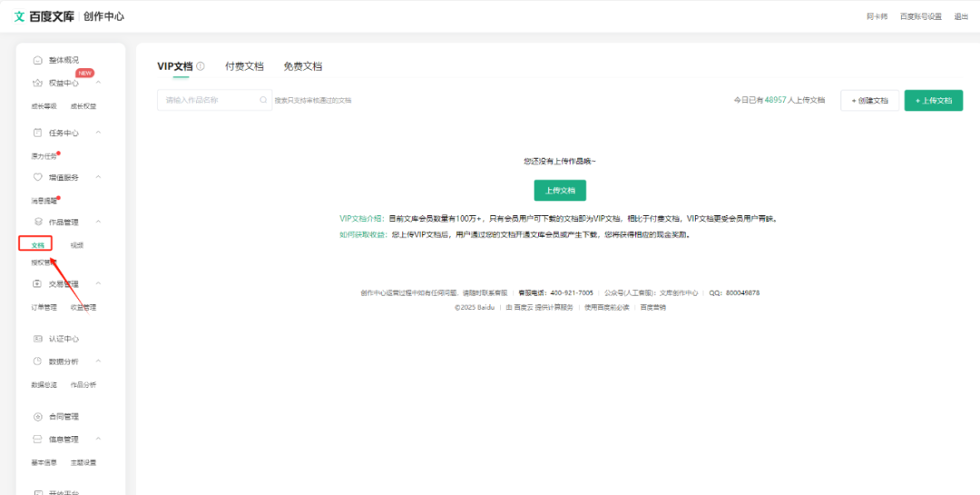Viewport: 980px width, 495px height.
Task: Switch to the VIP文档 tab
Action: tap(175, 65)
